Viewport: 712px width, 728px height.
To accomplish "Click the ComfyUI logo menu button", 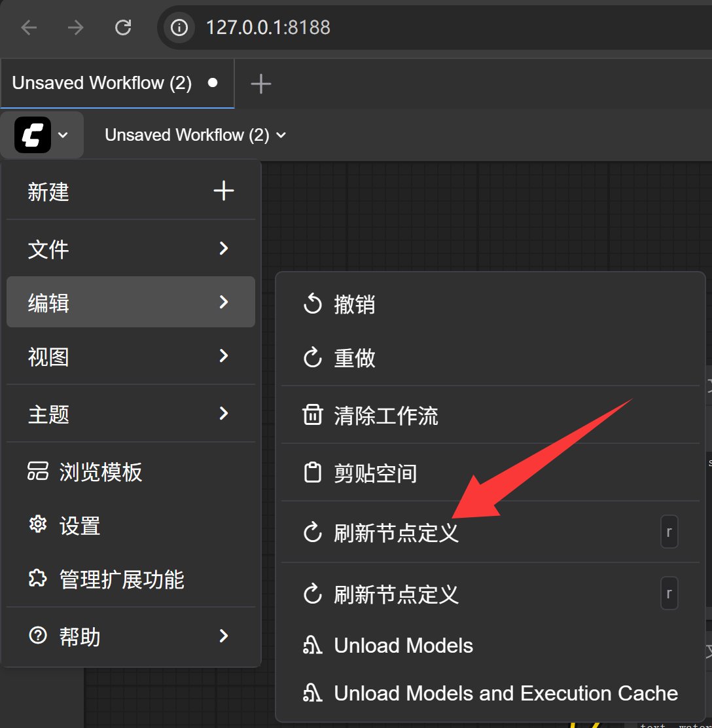I will 42,135.
